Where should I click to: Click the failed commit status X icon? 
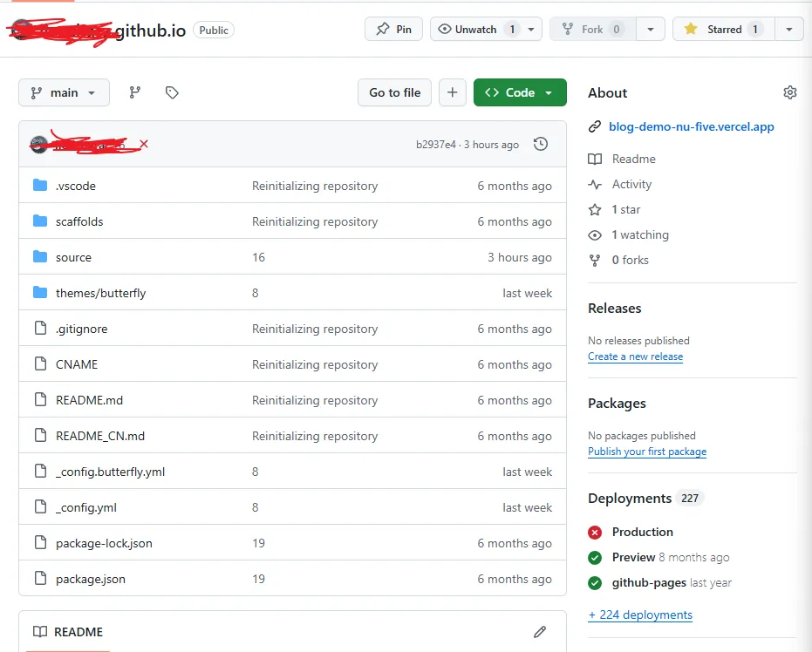point(144,144)
